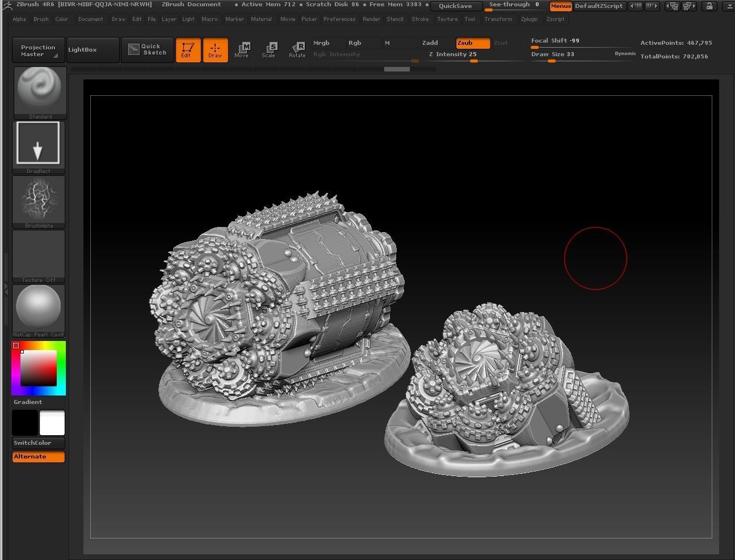This screenshot has width=735, height=560.
Task: Select the Standard brush thumbnail
Action: (x=40, y=93)
